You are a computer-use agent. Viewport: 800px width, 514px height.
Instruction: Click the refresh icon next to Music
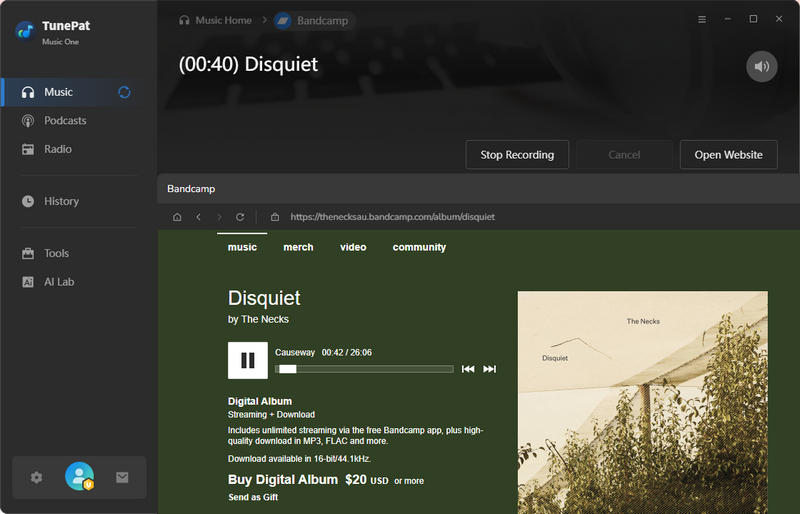point(125,92)
